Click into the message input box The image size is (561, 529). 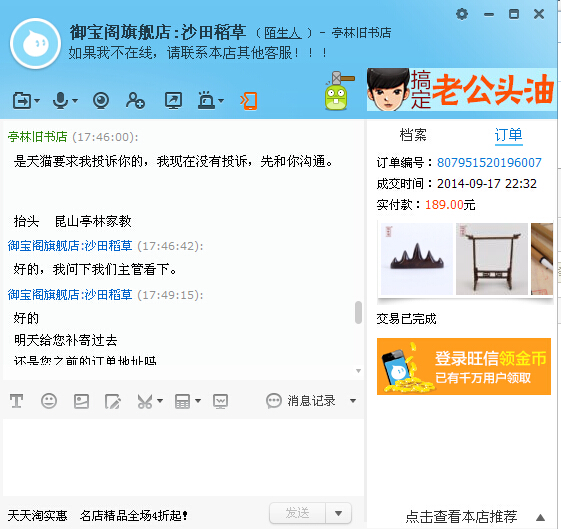point(183,457)
